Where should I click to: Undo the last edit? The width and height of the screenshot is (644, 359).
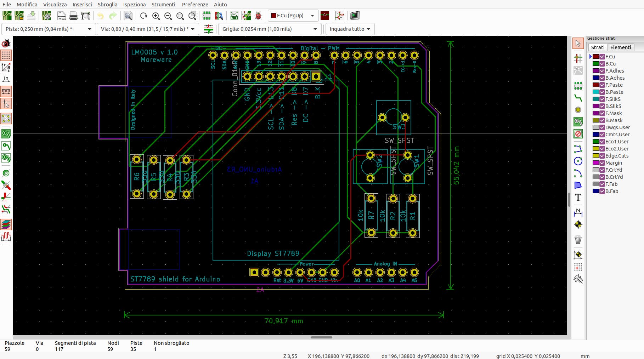(x=101, y=16)
